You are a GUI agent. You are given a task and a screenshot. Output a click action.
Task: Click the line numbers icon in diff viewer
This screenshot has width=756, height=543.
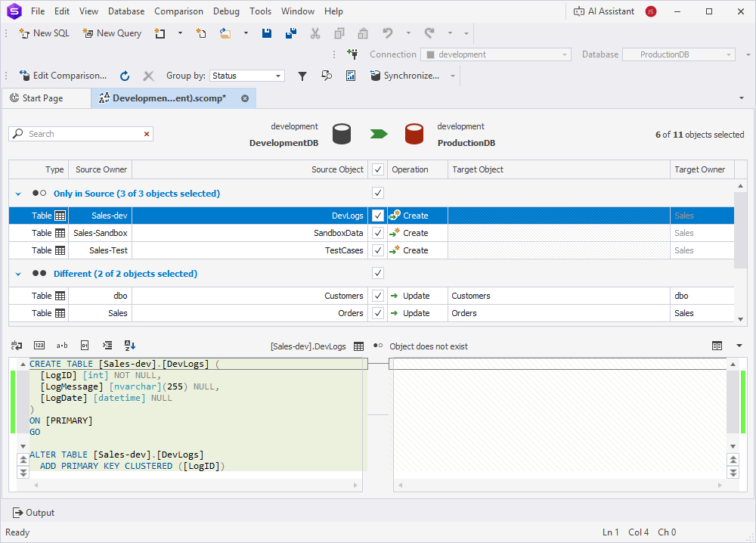(x=39, y=346)
